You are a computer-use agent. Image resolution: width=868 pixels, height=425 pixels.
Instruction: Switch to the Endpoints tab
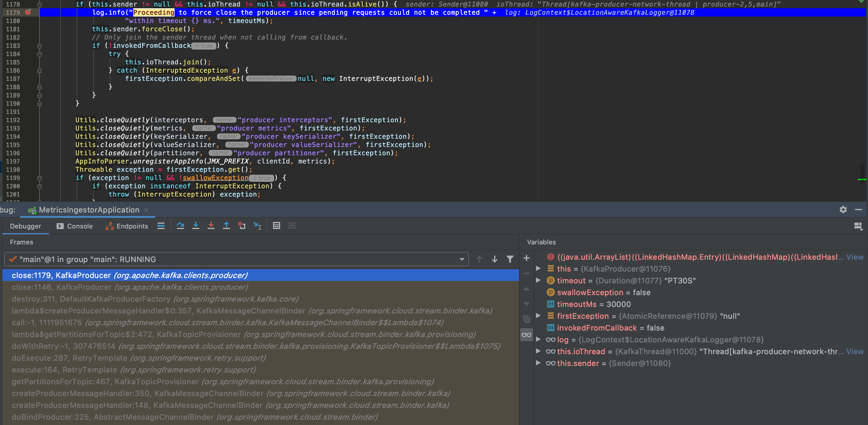click(127, 226)
